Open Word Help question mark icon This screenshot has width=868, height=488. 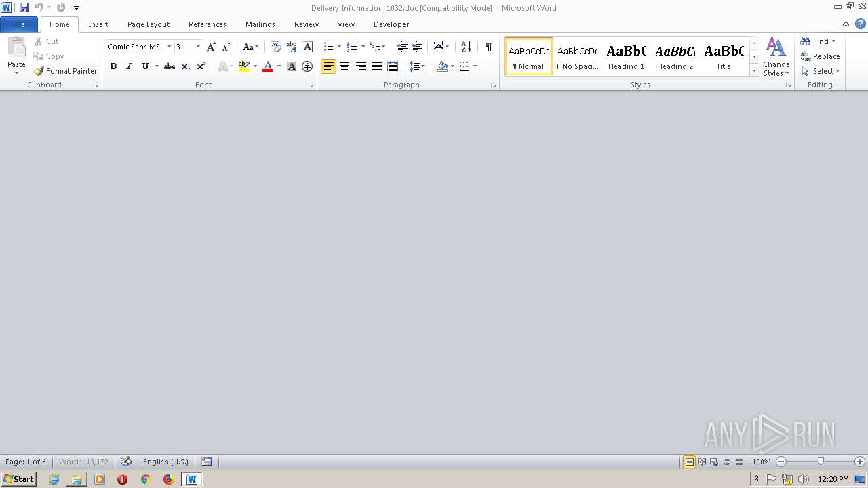click(x=860, y=24)
